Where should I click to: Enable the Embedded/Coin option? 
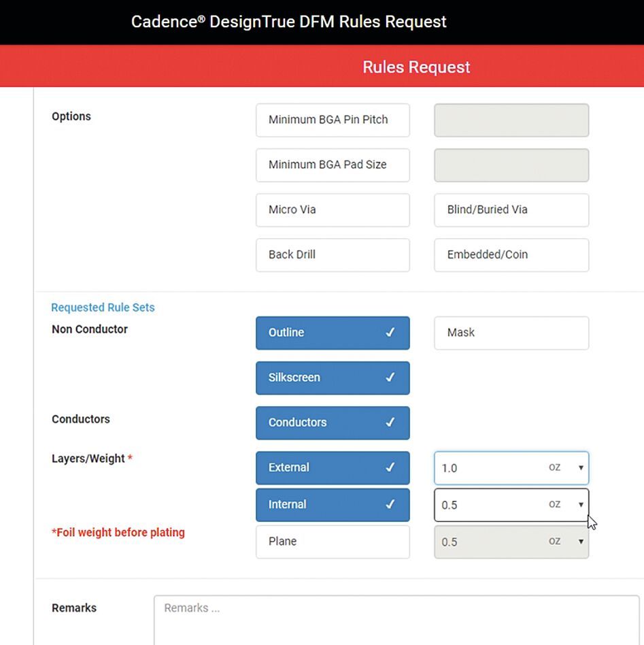(511, 254)
